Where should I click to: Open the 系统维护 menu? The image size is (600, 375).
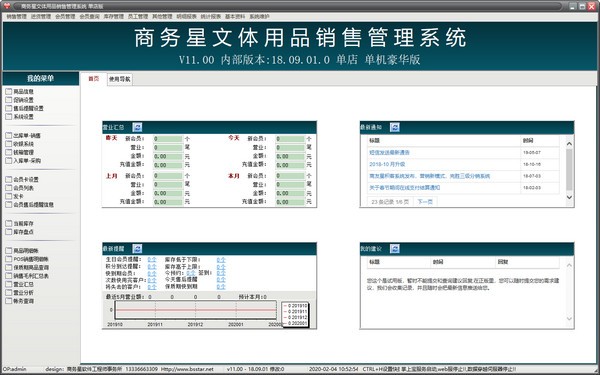pos(259,16)
